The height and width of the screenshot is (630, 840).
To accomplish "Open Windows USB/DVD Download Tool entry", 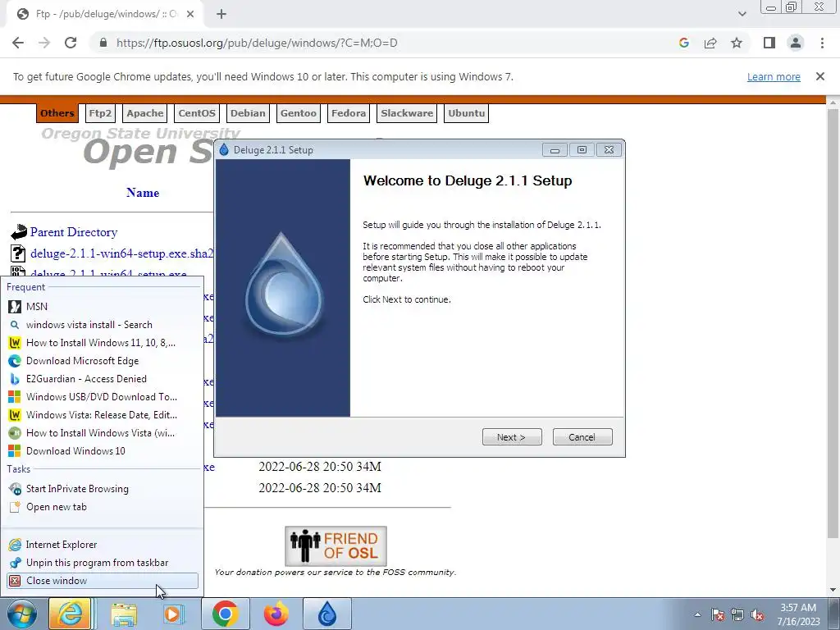I will [x=103, y=397].
